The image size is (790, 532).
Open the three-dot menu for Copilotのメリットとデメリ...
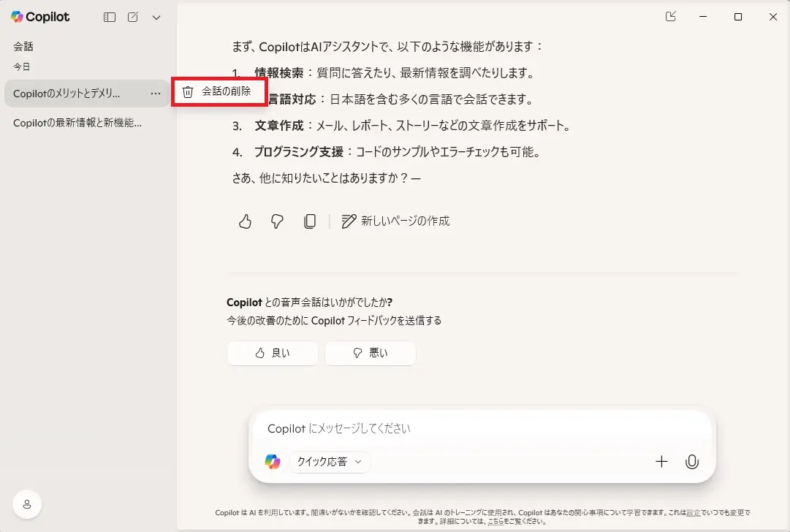point(156,94)
